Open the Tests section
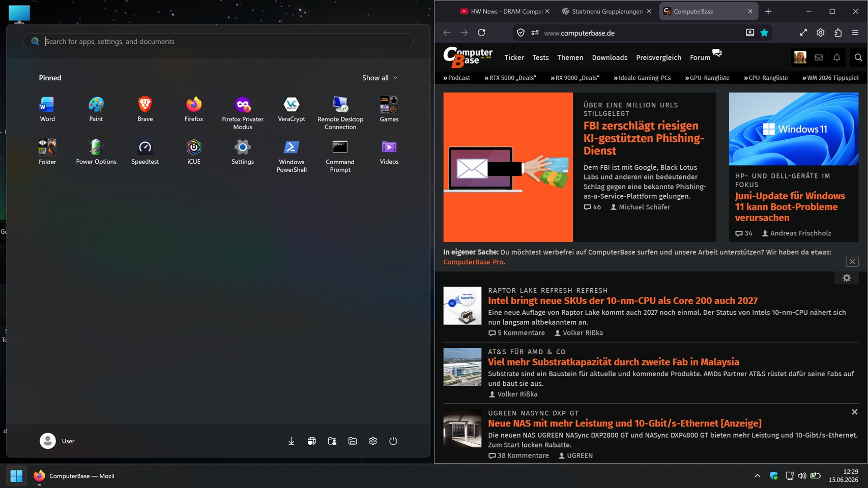This screenshot has width=868, height=488. (540, 57)
